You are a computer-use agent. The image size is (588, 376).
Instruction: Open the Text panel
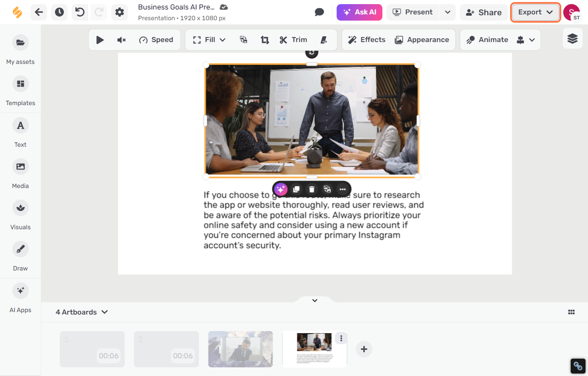click(x=20, y=132)
